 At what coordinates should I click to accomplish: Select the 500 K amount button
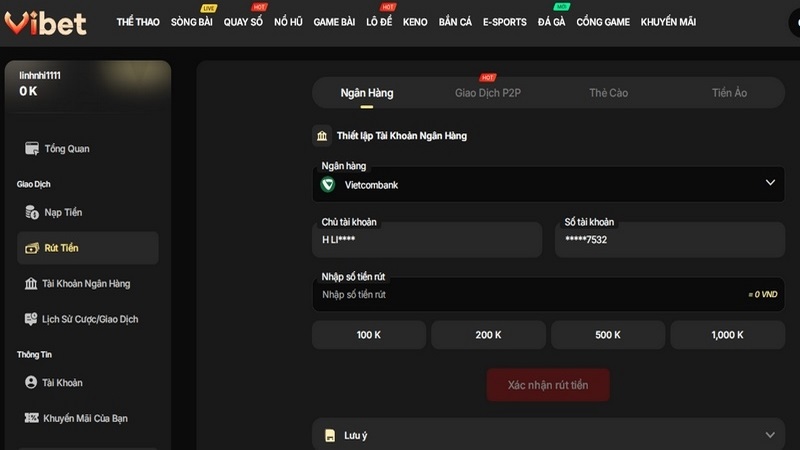coord(608,335)
